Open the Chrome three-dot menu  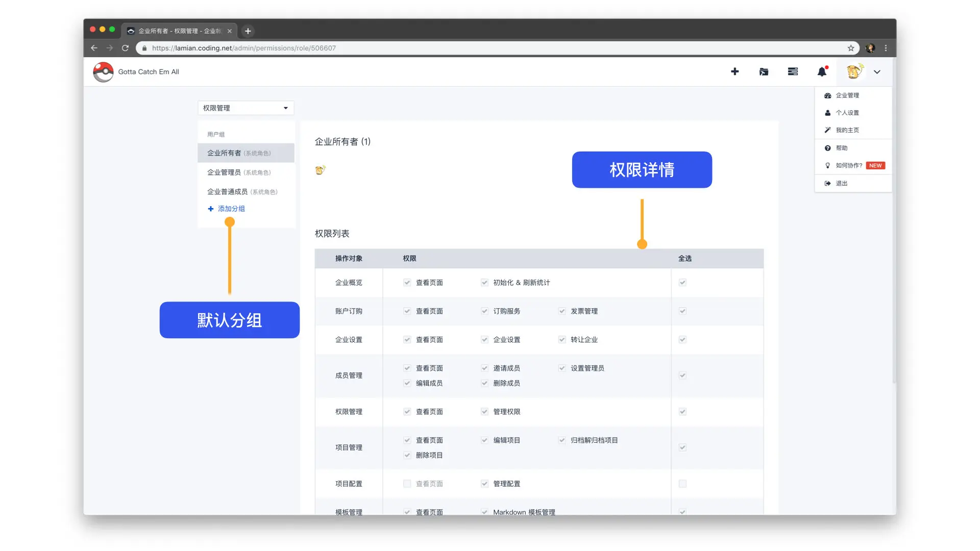pyautogui.click(x=886, y=48)
